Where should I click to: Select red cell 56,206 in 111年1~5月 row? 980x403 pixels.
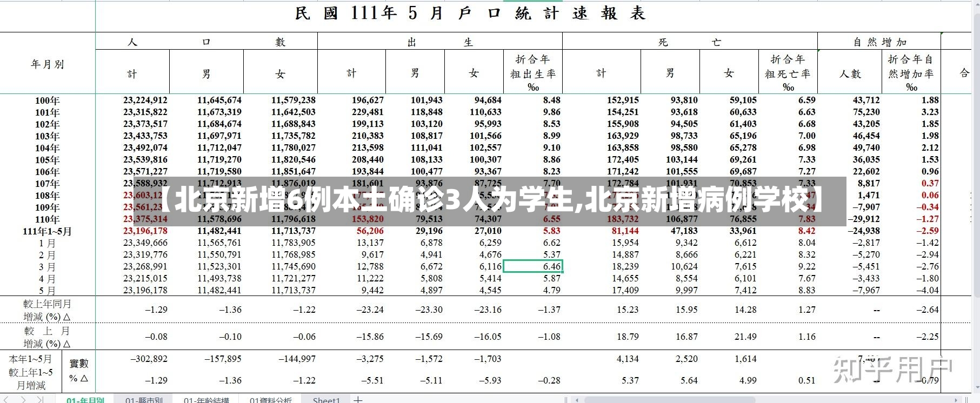(370, 231)
